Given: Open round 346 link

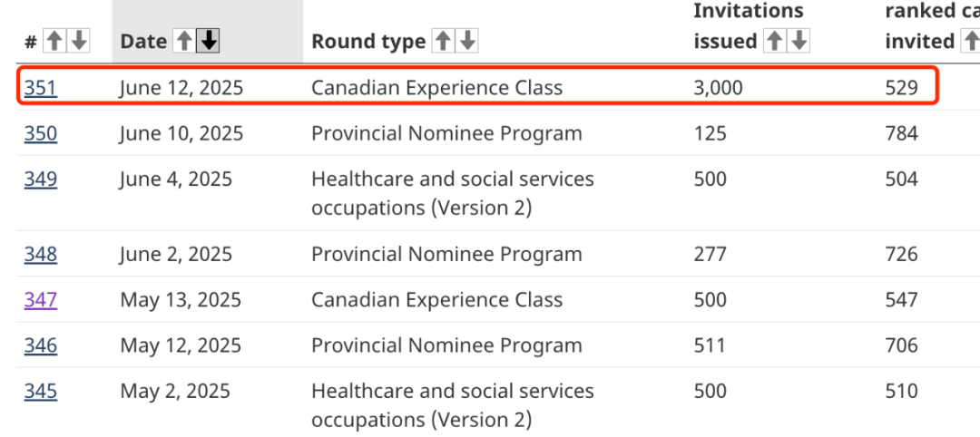Looking at the screenshot, I should click(x=40, y=345).
